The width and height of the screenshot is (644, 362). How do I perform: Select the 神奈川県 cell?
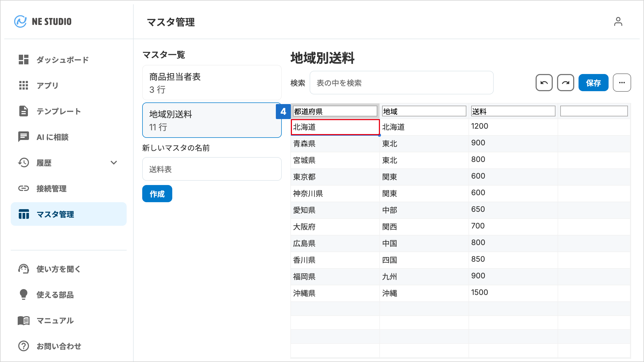pos(335,194)
